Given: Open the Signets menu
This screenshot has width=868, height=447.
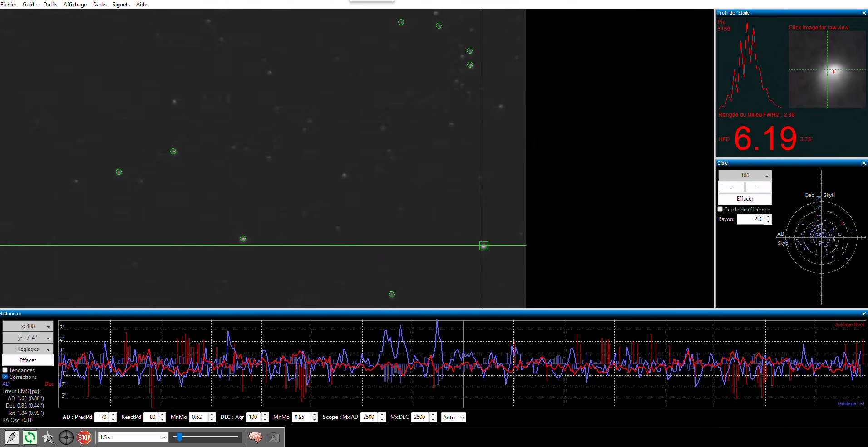Looking at the screenshot, I should click(121, 5).
